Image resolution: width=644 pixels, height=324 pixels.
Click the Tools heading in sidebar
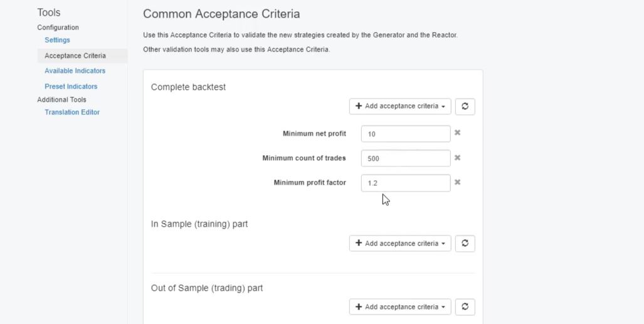[x=49, y=13]
